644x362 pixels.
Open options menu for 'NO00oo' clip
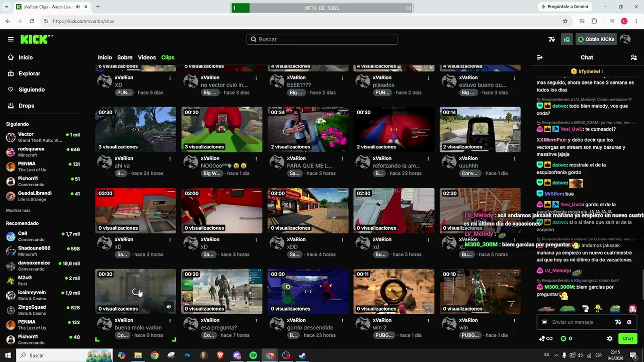(x=256, y=159)
